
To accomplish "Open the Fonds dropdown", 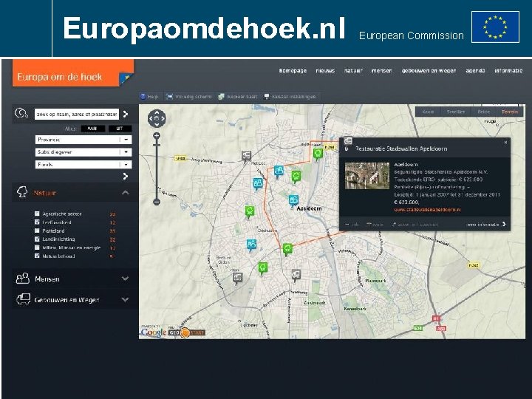I will point(83,165).
